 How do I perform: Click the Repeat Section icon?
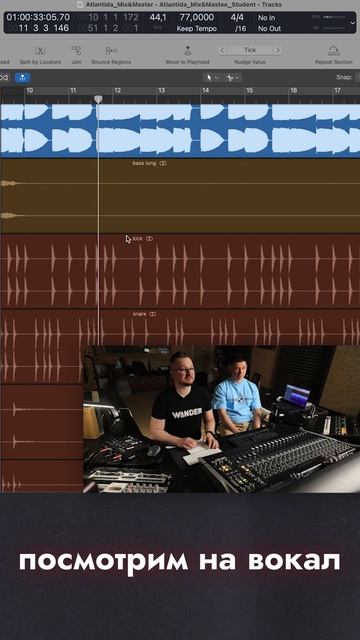pyautogui.click(x=333, y=51)
